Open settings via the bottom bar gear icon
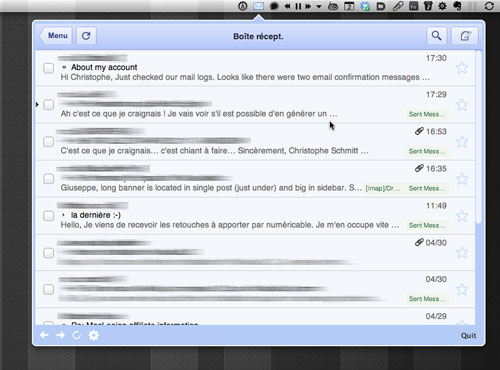500x370 pixels. [x=94, y=335]
